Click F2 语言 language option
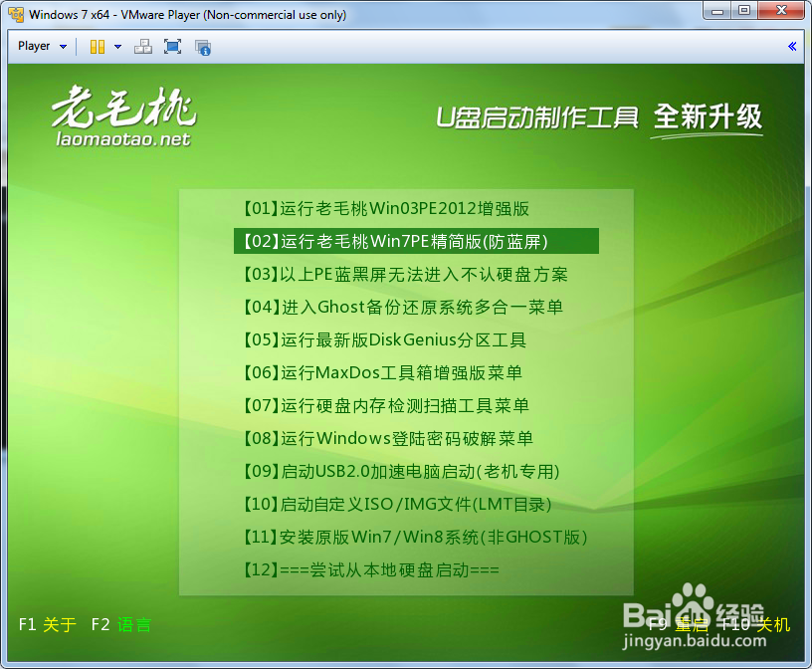 click(121, 624)
